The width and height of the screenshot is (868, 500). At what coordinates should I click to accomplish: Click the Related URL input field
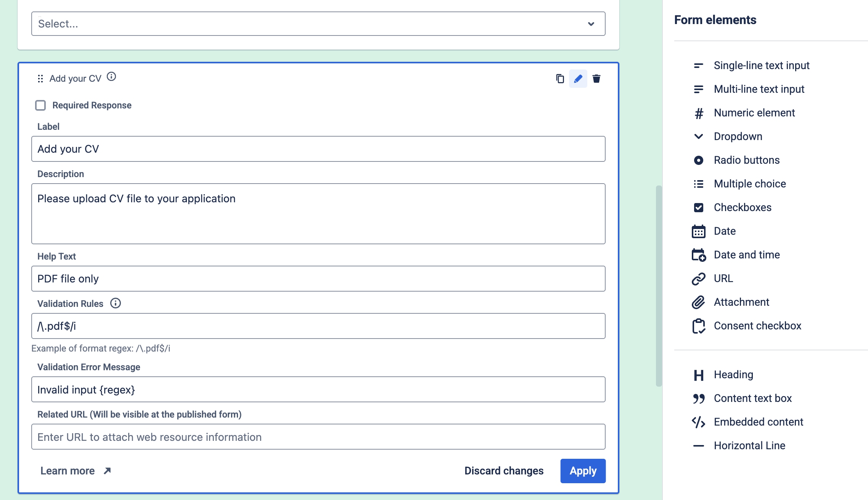(x=318, y=437)
